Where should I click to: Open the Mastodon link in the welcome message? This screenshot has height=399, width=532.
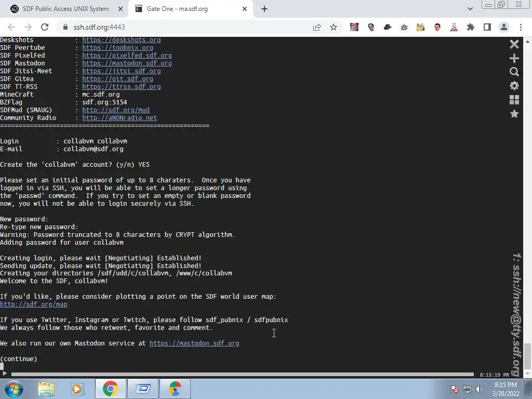click(x=194, y=343)
